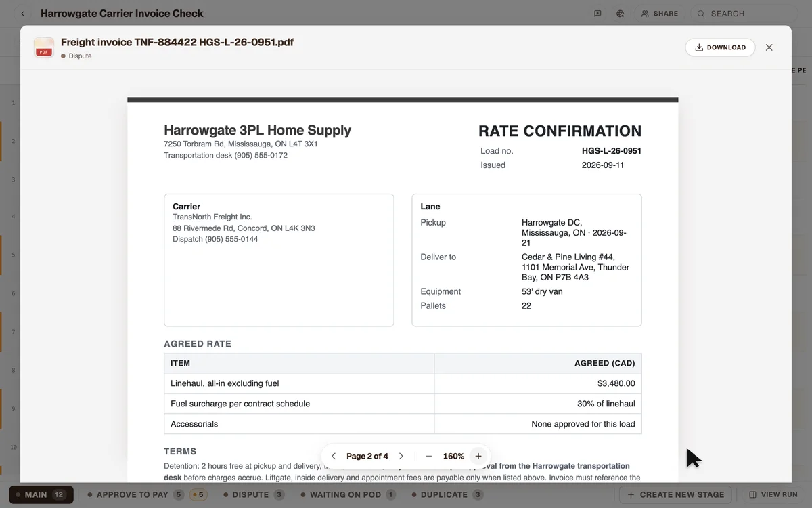Click Create New Stage button
Viewport: 812px width, 508px height.
point(675,494)
